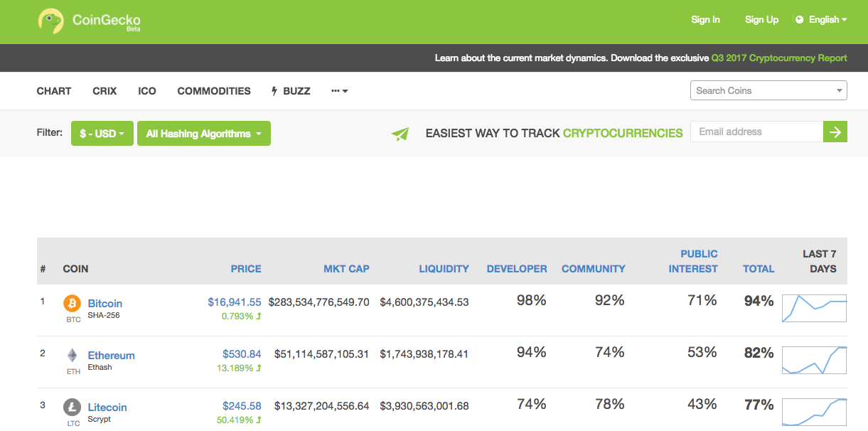Open the CRIX menu item

pos(105,91)
